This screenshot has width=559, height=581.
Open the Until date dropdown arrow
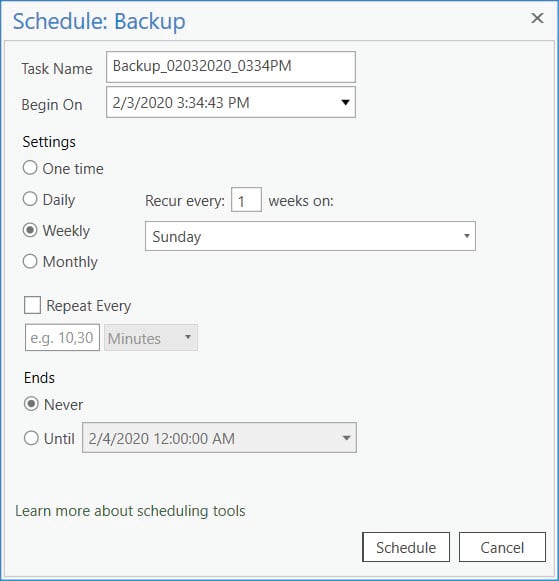[x=346, y=438]
